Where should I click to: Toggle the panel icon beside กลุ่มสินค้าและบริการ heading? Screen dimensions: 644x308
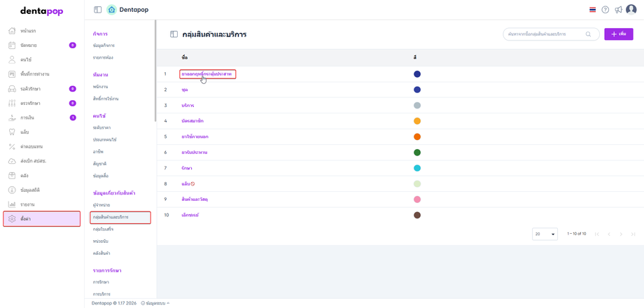[x=174, y=34]
